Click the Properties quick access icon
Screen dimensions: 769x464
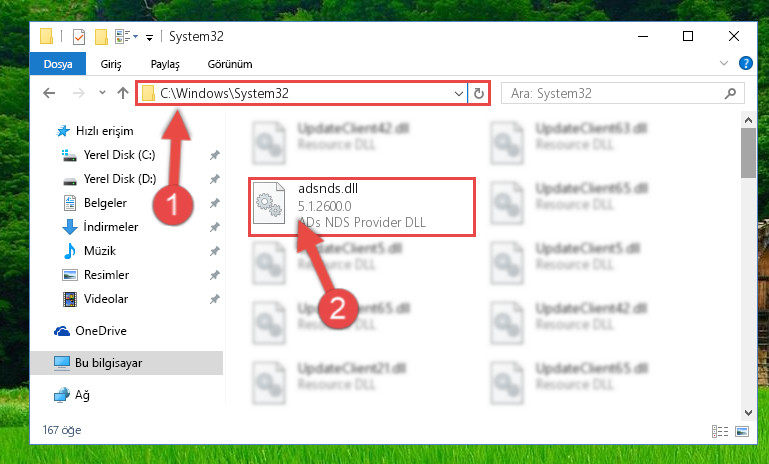(78, 37)
